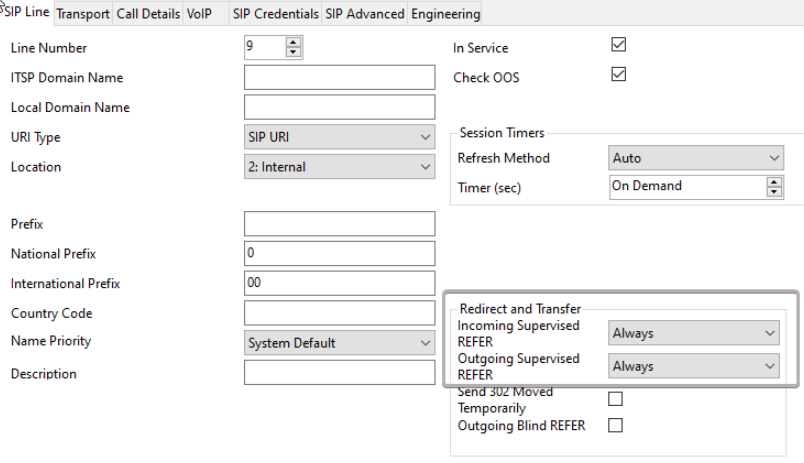Open the Engineering tab
Screen dimensions: 804x463
click(x=445, y=14)
